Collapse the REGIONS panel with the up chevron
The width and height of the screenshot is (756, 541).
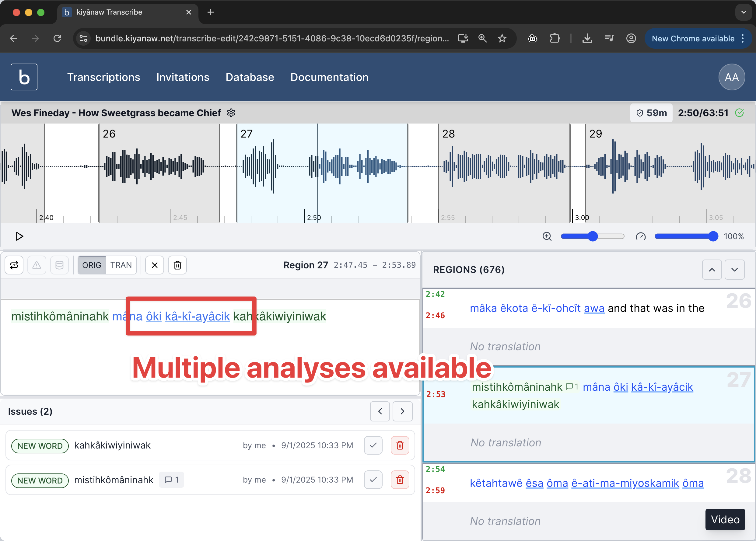point(712,269)
